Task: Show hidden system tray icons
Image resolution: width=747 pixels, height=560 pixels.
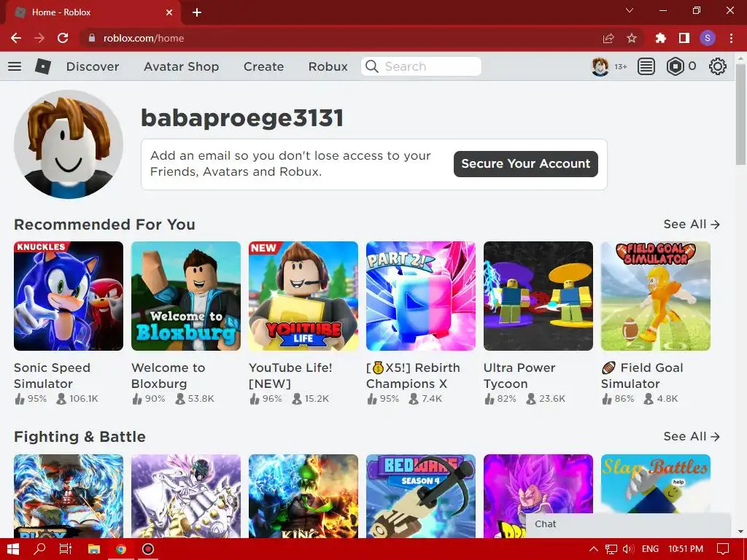Action: pyautogui.click(x=594, y=549)
